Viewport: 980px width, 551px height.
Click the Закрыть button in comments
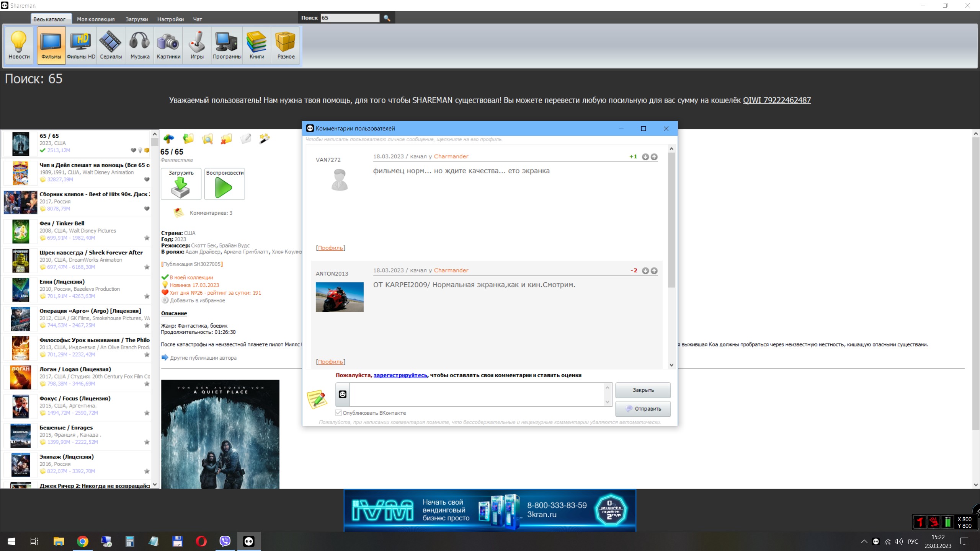[x=643, y=390]
